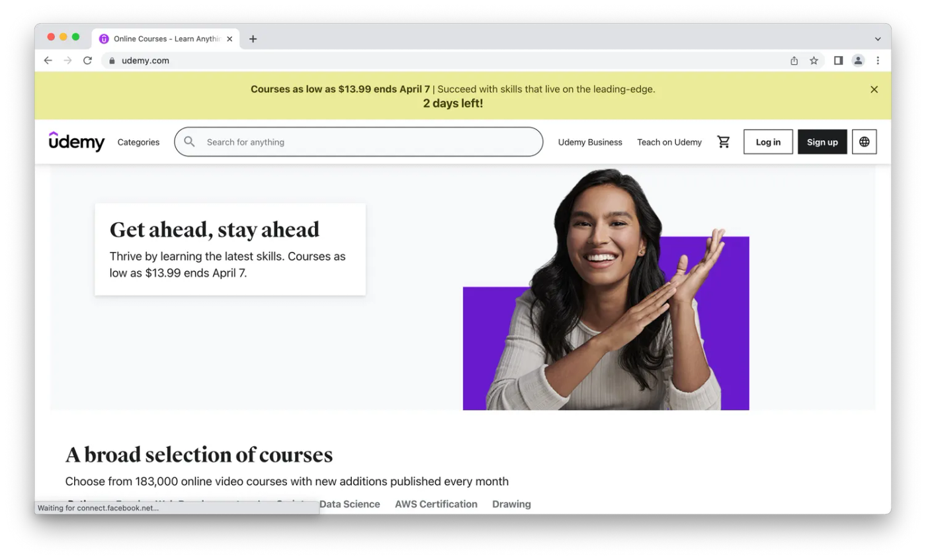
Task: Click the Sign up button
Action: [821, 141]
